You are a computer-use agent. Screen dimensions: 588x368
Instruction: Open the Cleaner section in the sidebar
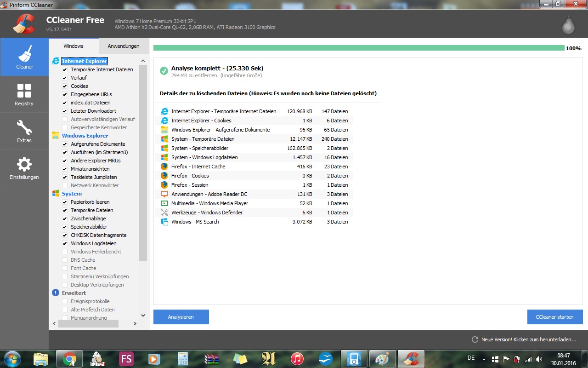[24, 57]
